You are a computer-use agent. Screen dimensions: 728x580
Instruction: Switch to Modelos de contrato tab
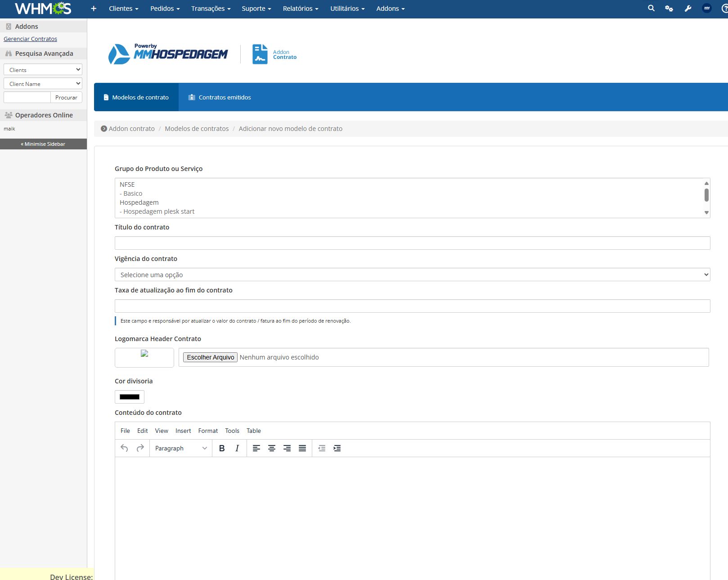click(136, 97)
